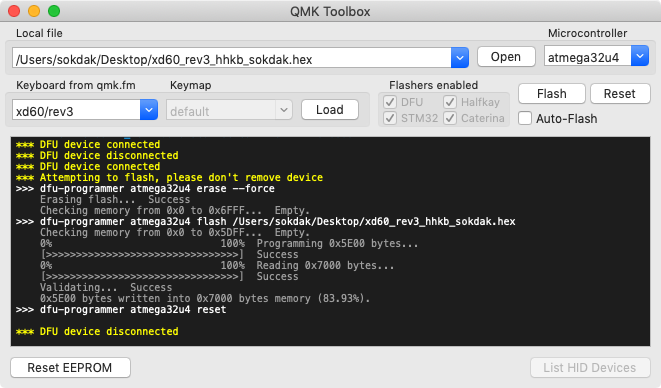Click the '0x5E00 bytes written into 0x7000' line
Screen dimensions: 661x388
coord(205,299)
